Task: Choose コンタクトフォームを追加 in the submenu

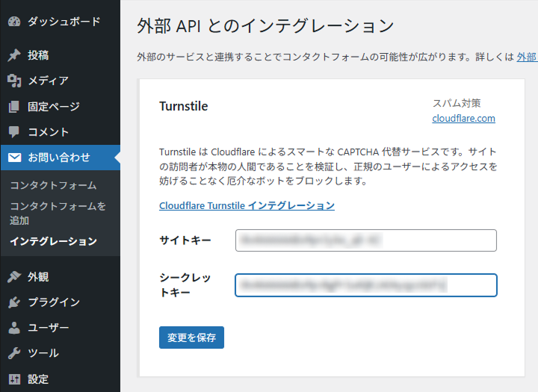Action: 58,213
